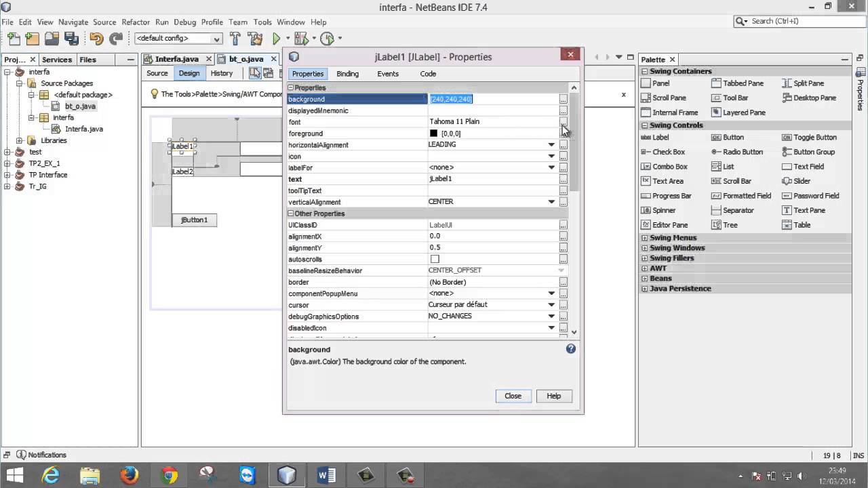Switch to the Events tab
This screenshot has height=488, width=868.
(x=388, y=73)
